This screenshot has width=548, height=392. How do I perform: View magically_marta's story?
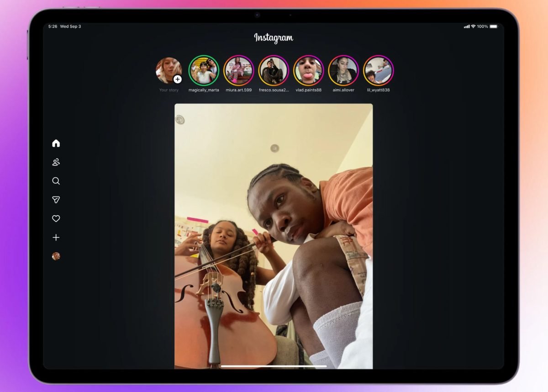coord(204,70)
